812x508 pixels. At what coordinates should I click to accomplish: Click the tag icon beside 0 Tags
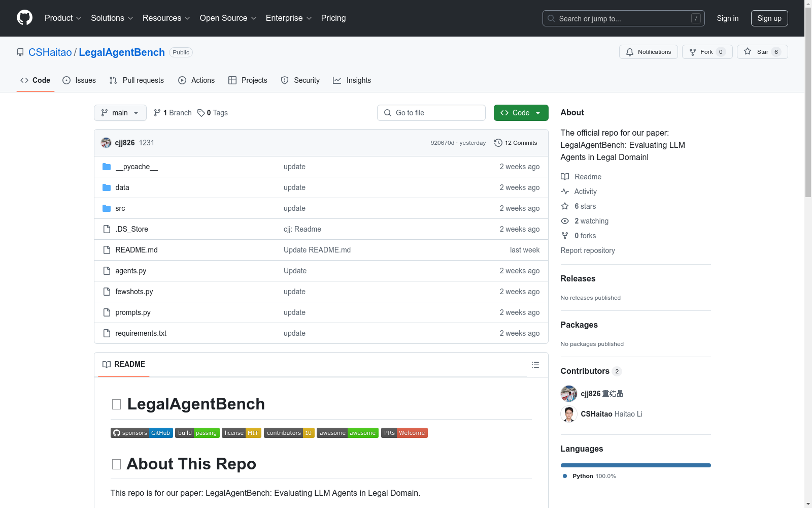point(201,113)
